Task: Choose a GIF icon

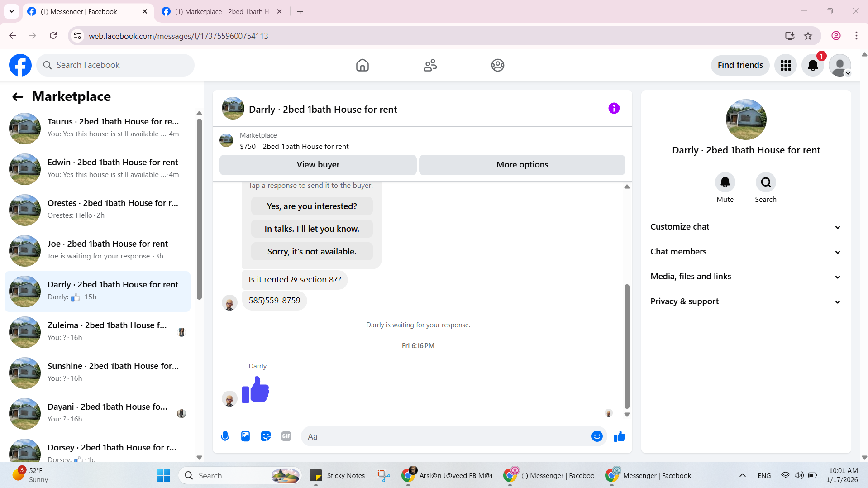Action: 286,436
